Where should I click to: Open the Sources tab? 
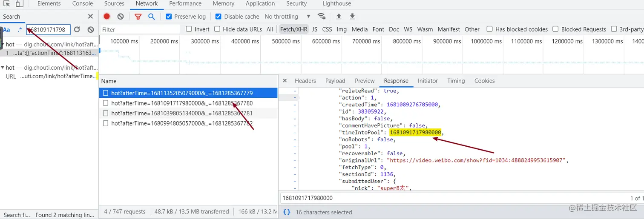click(114, 3)
